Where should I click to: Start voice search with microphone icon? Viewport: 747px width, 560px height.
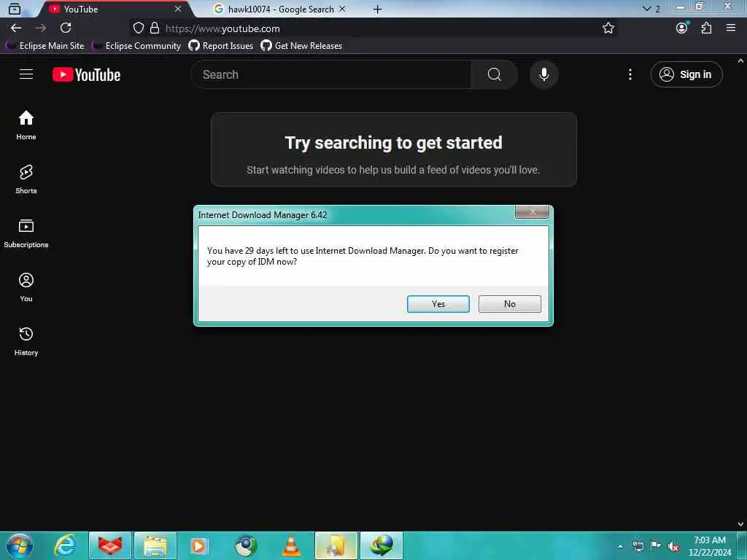pyautogui.click(x=543, y=75)
